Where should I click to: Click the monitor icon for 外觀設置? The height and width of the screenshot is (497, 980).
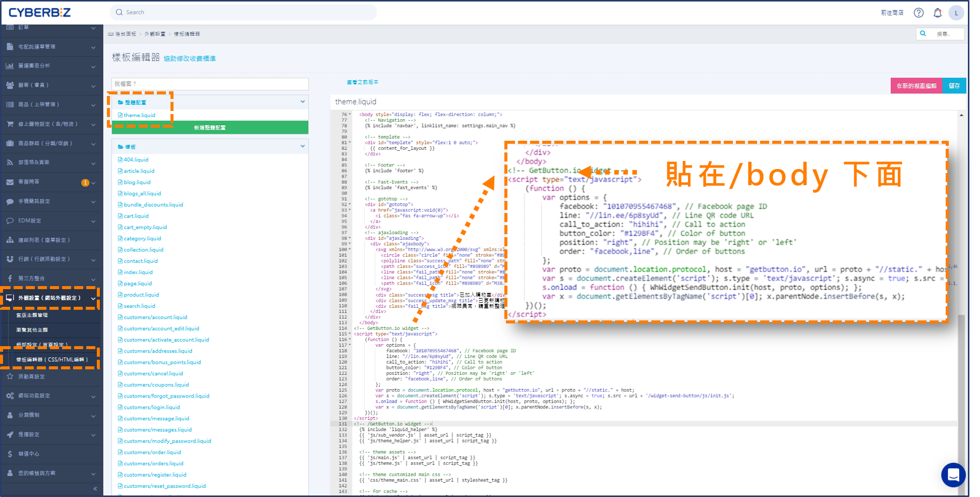[x=10, y=298]
